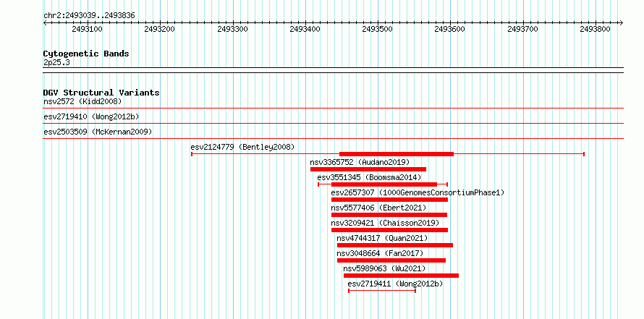
Task: Click ruler position 2493700
Action: click(x=523, y=29)
